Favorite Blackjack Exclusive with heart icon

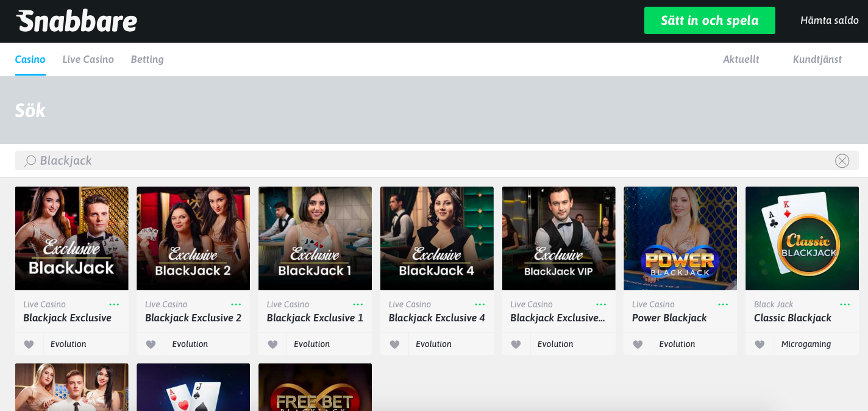pyautogui.click(x=29, y=345)
